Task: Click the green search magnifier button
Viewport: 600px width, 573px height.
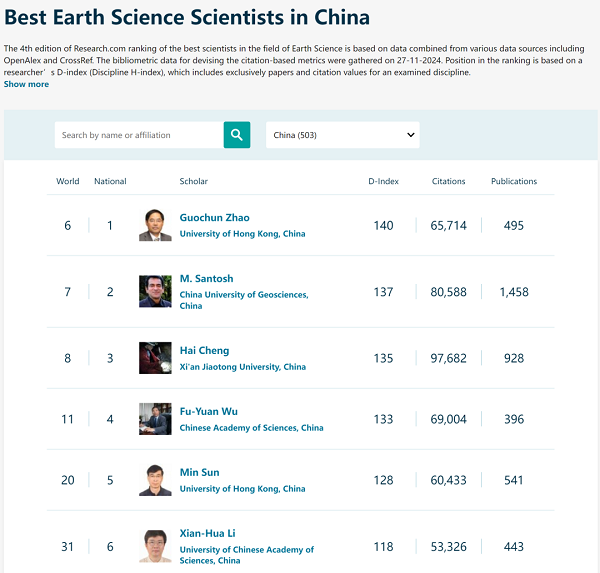Action: click(236, 135)
